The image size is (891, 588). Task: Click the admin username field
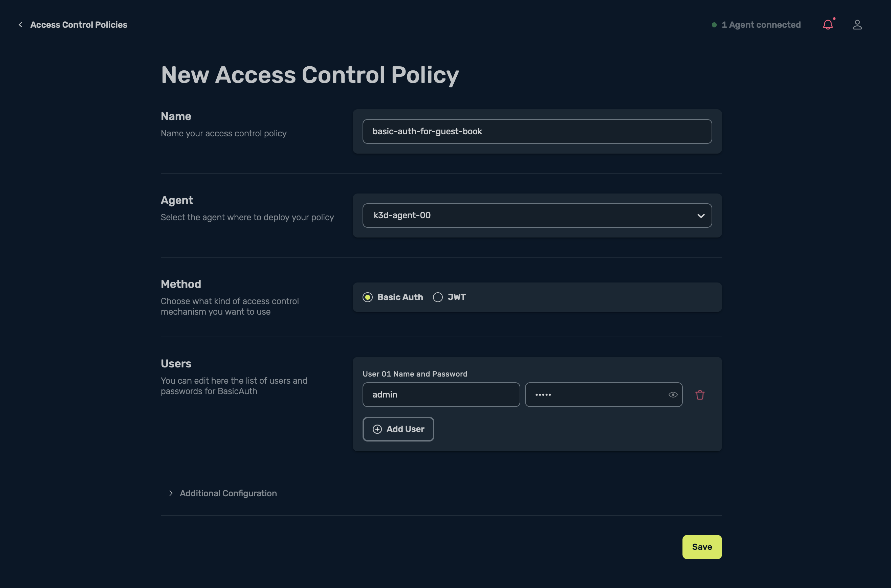point(441,394)
